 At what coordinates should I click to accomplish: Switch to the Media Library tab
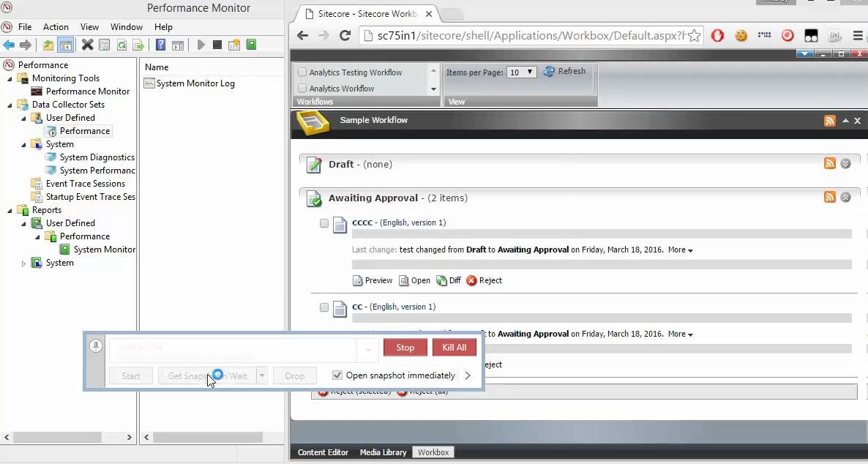[383, 452]
